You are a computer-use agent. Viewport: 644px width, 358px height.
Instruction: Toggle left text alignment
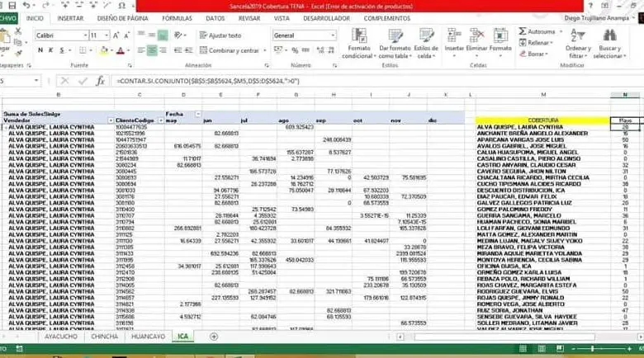point(141,50)
